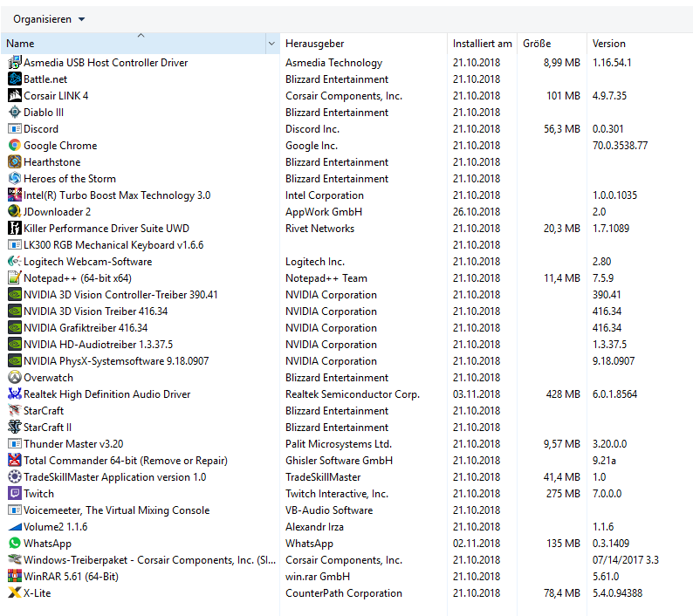Screen dimensions: 693x616
Task: Click the 26.10.2018 install date
Action: pyautogui.click(x=477, y=212)
